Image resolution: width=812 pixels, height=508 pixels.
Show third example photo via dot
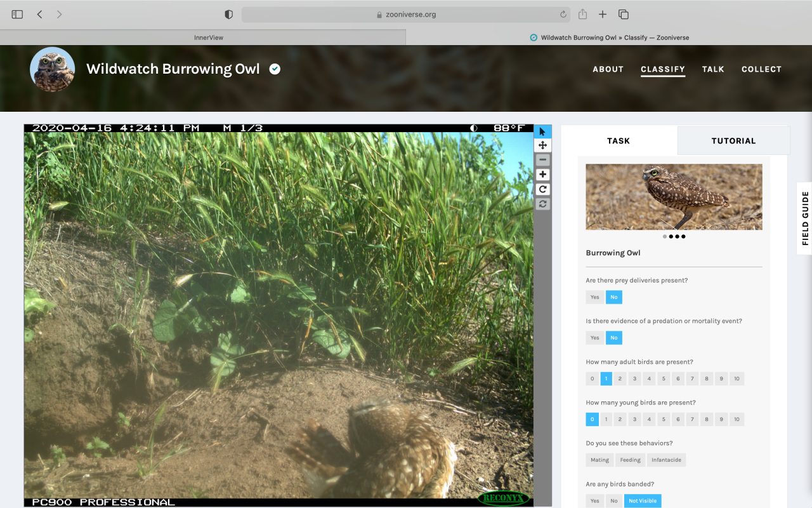pyautogui.click(x=677, y=236)
